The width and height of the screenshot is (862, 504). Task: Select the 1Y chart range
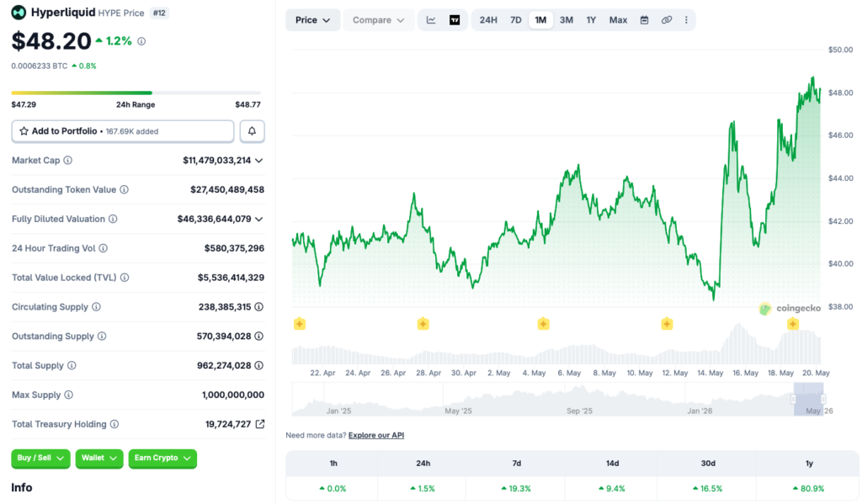(591, 20)
